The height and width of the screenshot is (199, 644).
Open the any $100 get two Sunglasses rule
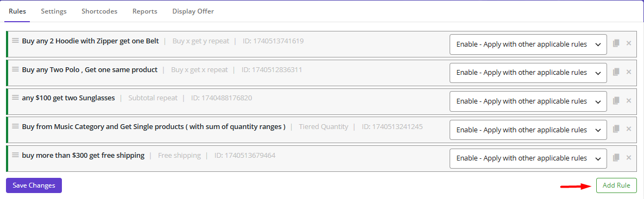(x=68, y=98)
